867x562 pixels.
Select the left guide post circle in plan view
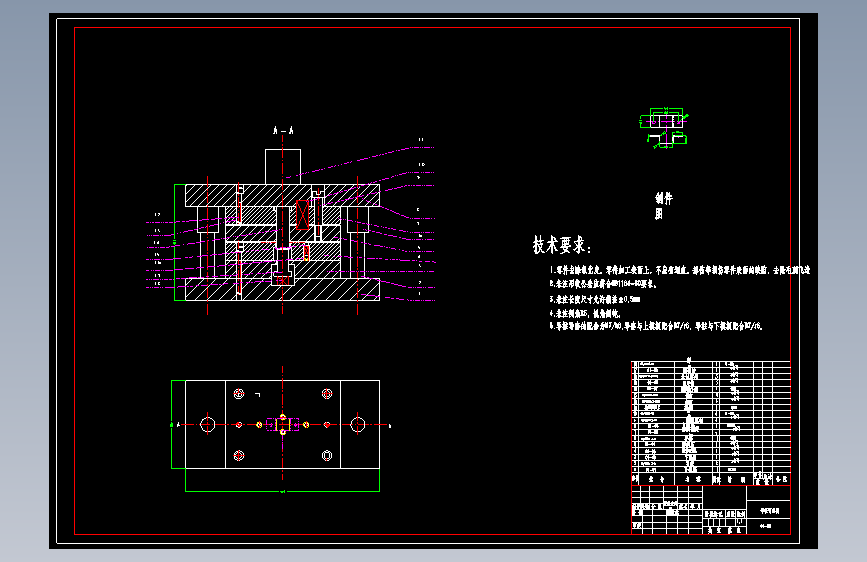207,424
